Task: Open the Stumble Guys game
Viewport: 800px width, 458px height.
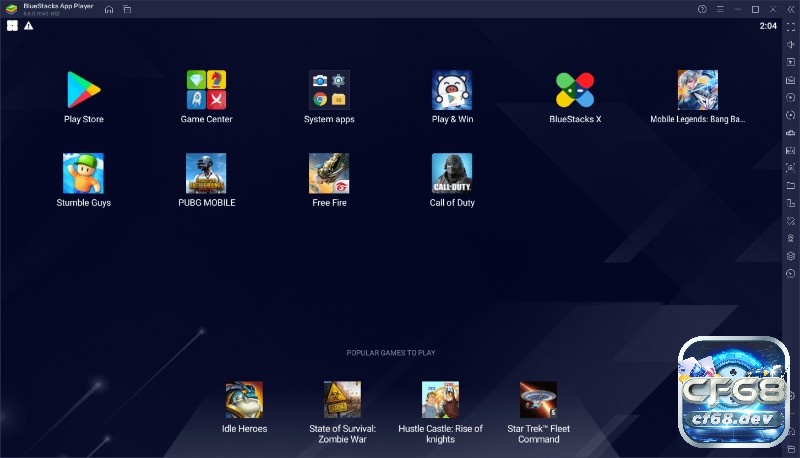Action: 83,173
